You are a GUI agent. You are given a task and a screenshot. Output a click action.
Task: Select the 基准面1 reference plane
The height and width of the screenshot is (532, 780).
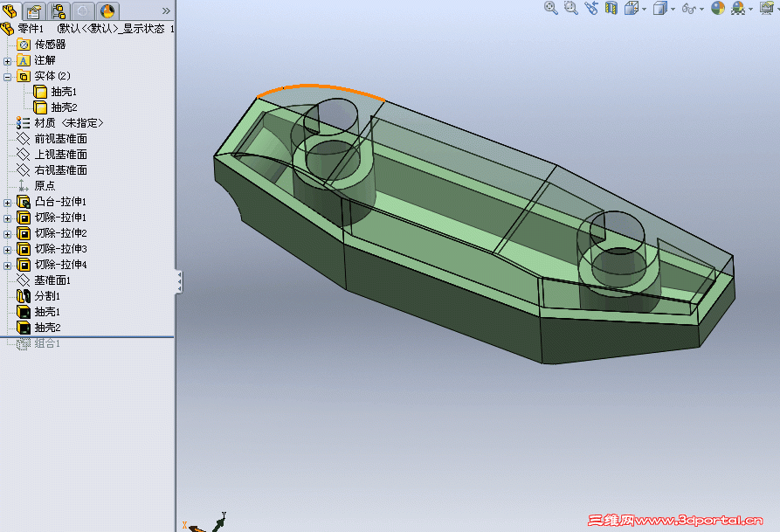point(44,280)
